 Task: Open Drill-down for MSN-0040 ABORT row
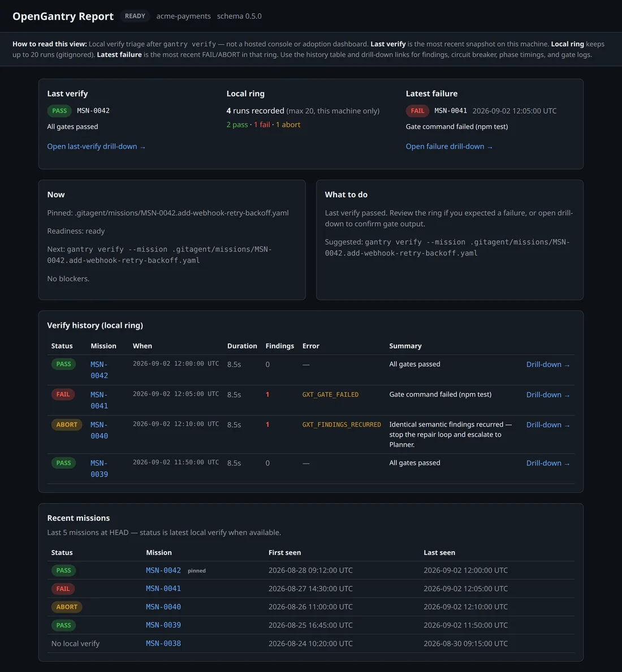(548, 424)
